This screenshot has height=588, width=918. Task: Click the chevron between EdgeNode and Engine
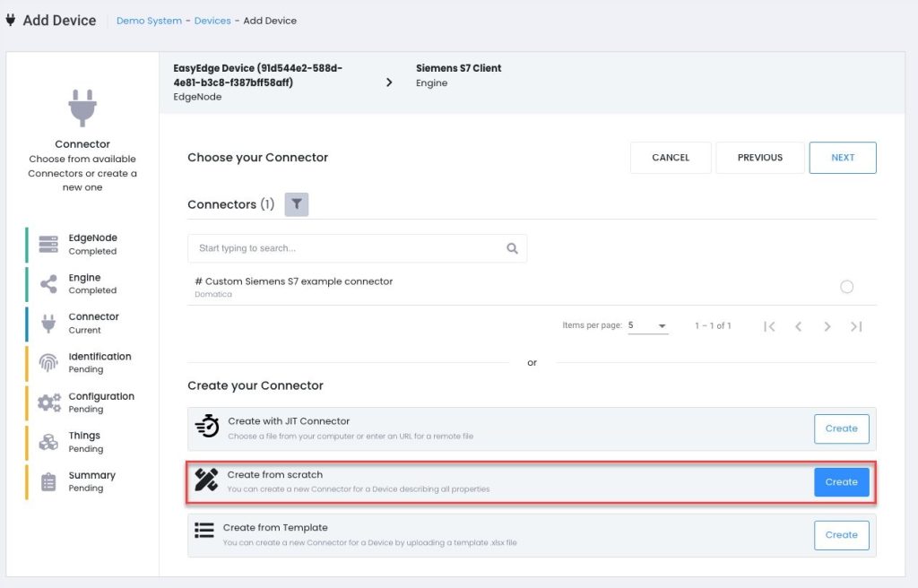pyautogui.click(x=389, y=82)
